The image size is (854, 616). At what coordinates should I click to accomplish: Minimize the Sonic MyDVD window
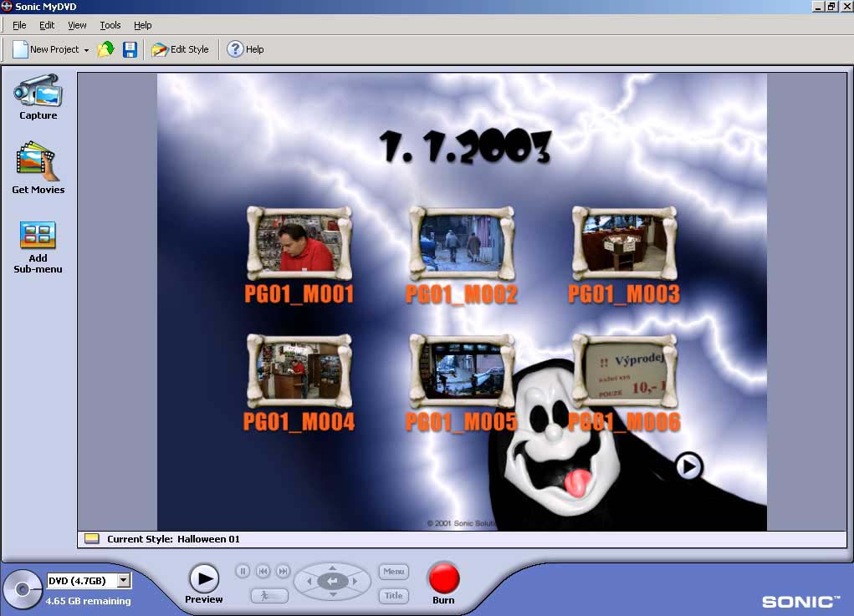point(817,7)
